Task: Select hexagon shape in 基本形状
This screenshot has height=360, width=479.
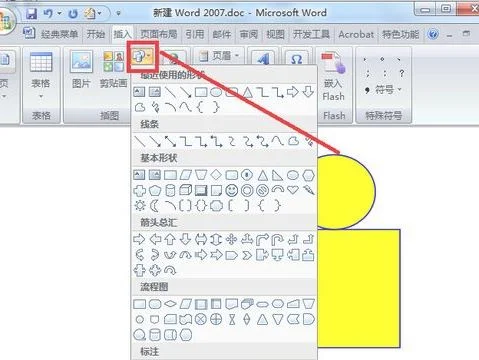Action: [x=308, y=175]
